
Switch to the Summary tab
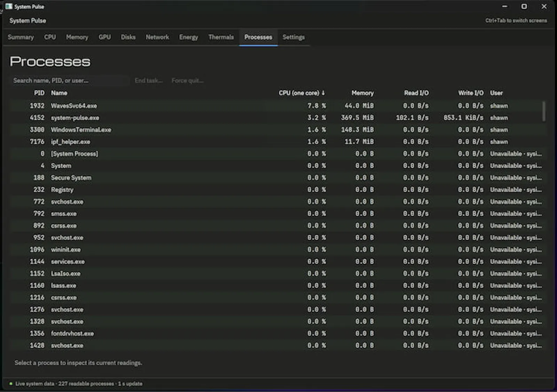pos(21,37)
